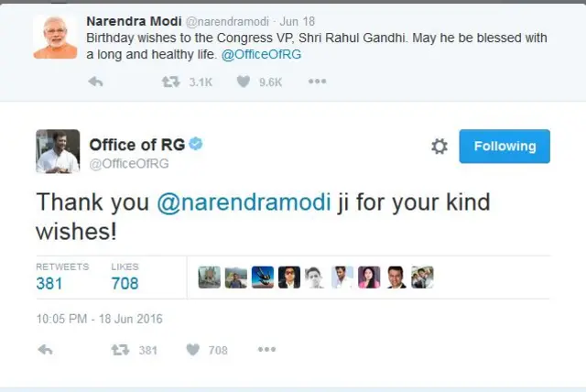Image resolution: width=586 pixels, height=392 pixels.
Task: Open Office of RG's profile picture
Action: 57,151
